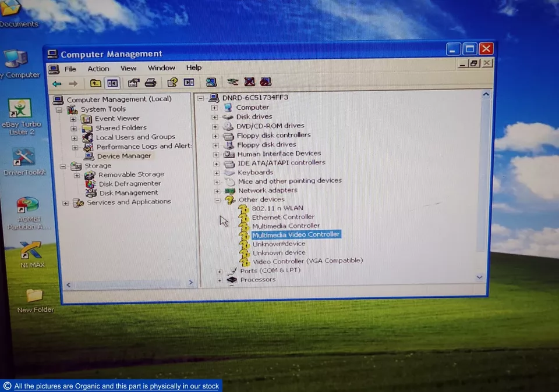Open the Action menu

[x=98, y=69]
